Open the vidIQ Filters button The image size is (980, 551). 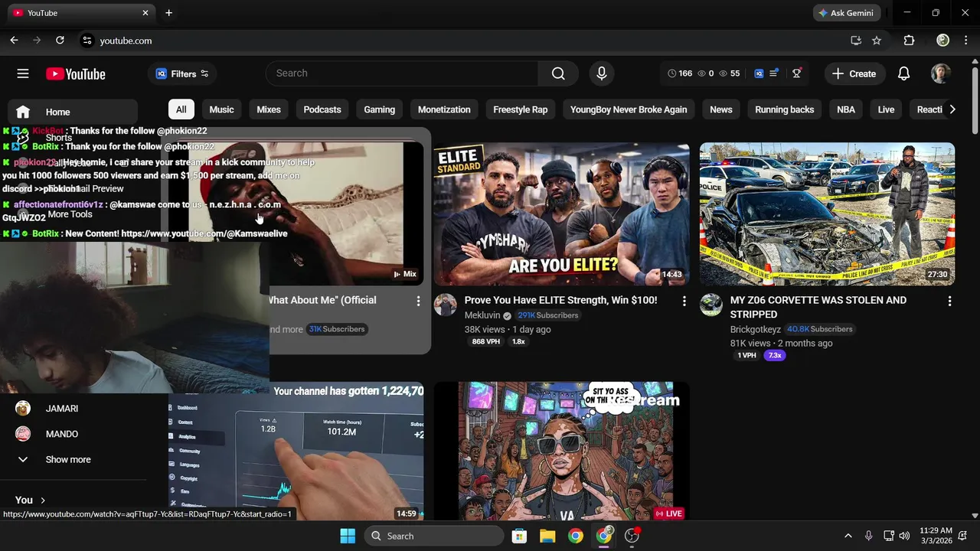coord(182,73)
